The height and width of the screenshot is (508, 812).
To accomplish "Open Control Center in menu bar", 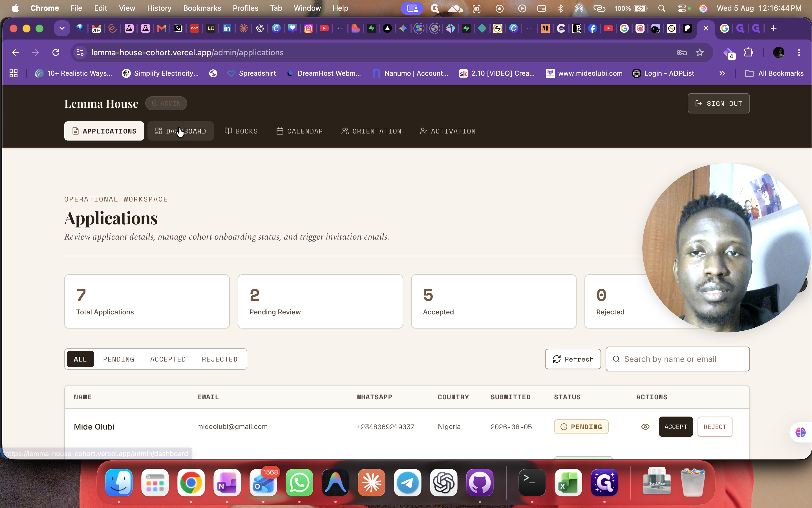I will pos(681,8).
